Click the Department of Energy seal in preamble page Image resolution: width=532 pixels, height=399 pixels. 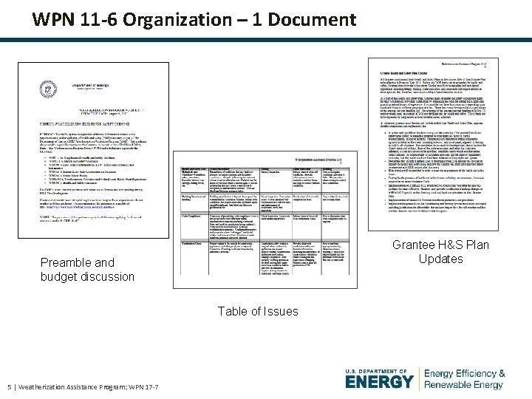point(47,89)
